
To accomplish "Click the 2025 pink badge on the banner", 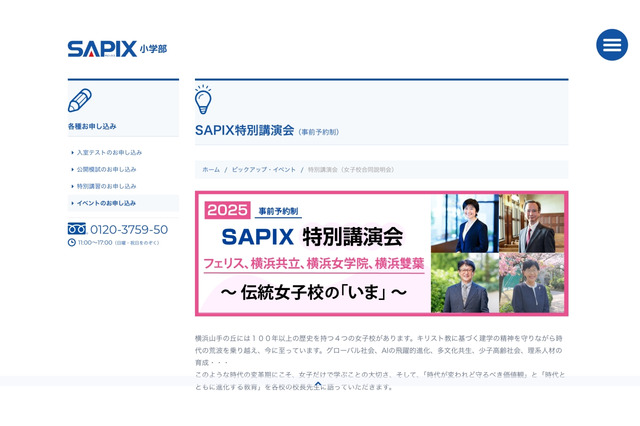I will 227,210.
